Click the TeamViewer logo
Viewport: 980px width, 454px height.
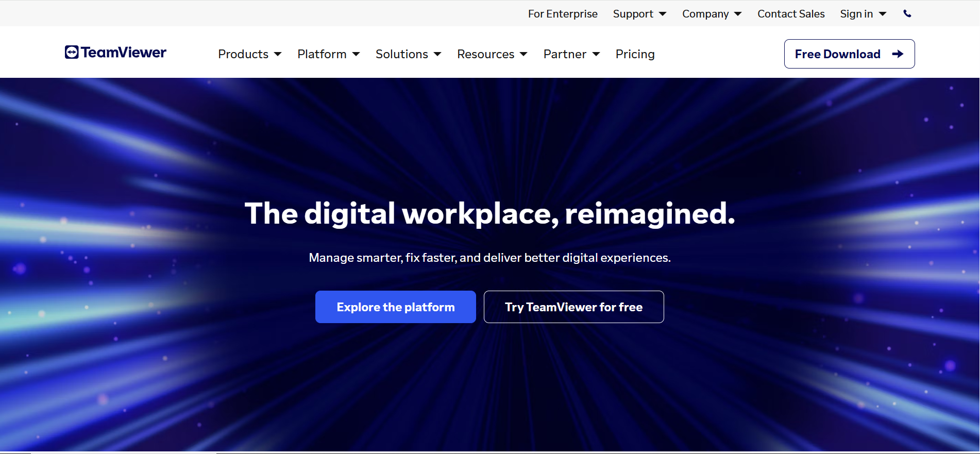coord(115,52)
